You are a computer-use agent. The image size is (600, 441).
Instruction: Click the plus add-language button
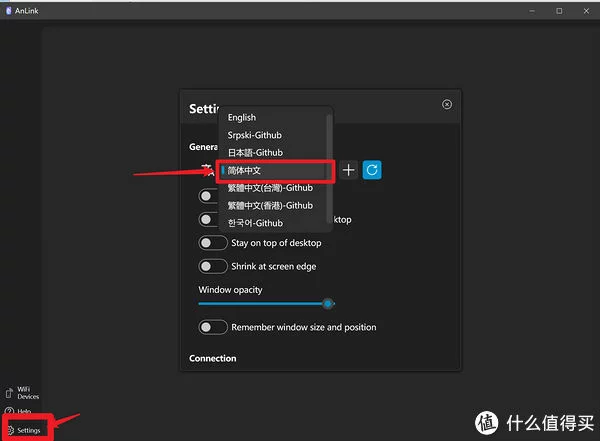point(349,170)
